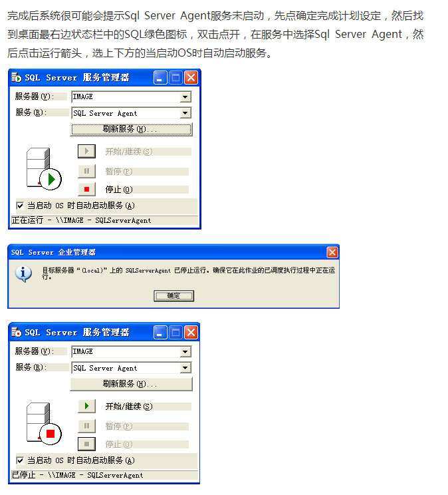Open the SQL Server Agent service dropdown in lower window
The image size is (448, 495).
(185, 368)
